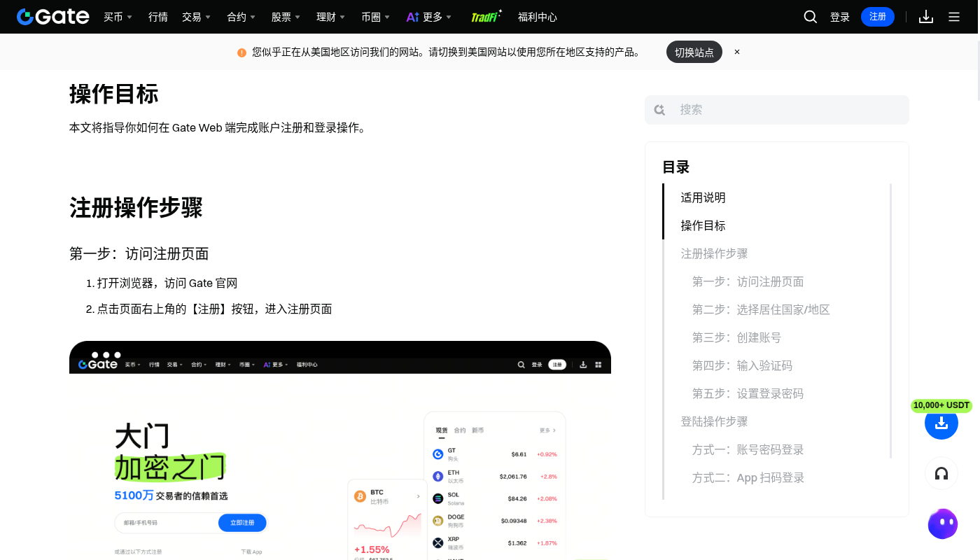This screenshot has height=560, width=980.
Task: Click the 注册操作步骤 heading in article
Action: [x=136, y=208]
